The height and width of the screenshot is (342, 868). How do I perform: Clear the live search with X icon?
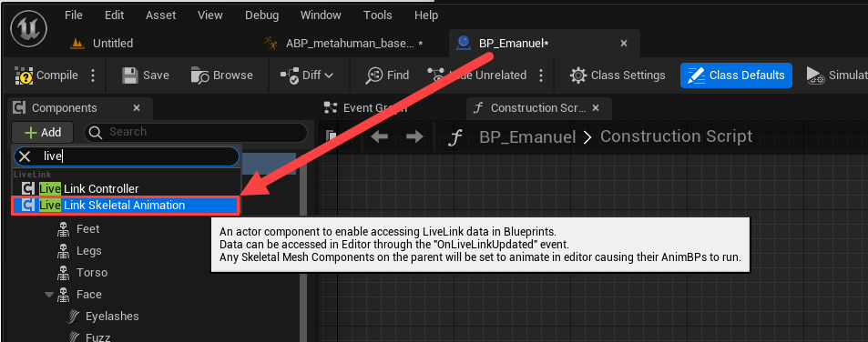click(x=25, y=157)
